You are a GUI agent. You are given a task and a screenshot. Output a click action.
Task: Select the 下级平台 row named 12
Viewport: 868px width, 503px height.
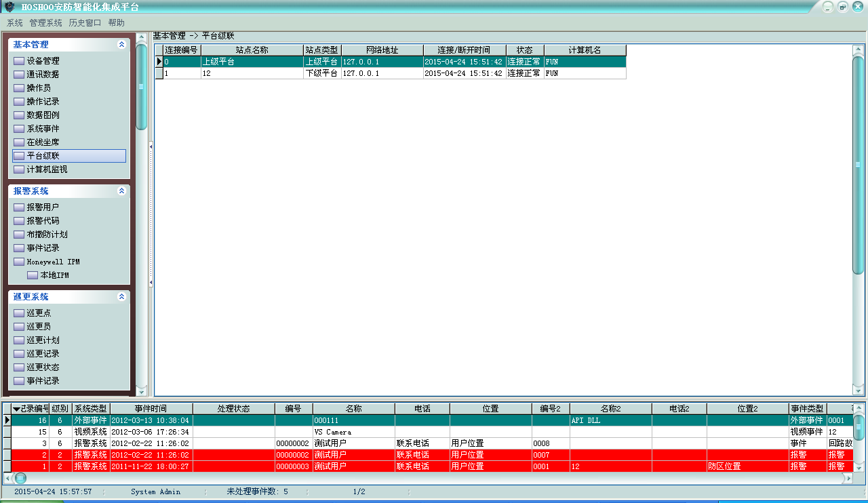point(252,73)
